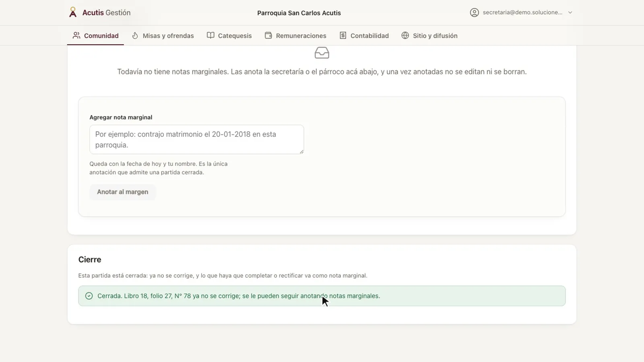Click the Cierre section heading

pyautogui.click(x=90, y=259)
